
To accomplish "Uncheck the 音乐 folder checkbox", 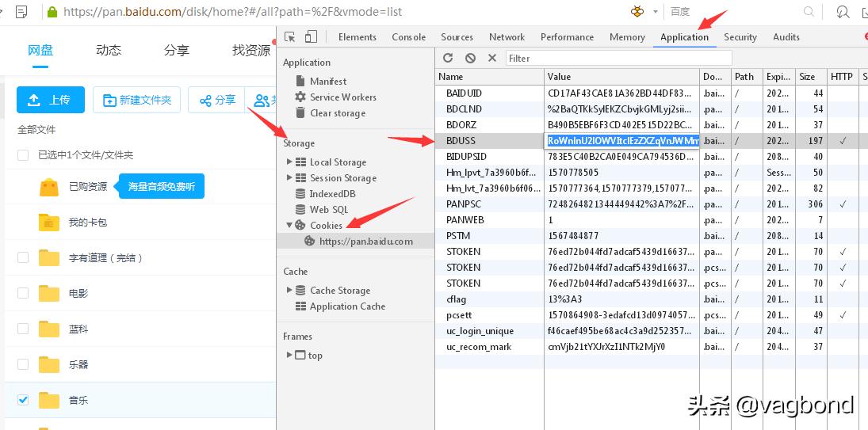I will [x=23, y=400].
